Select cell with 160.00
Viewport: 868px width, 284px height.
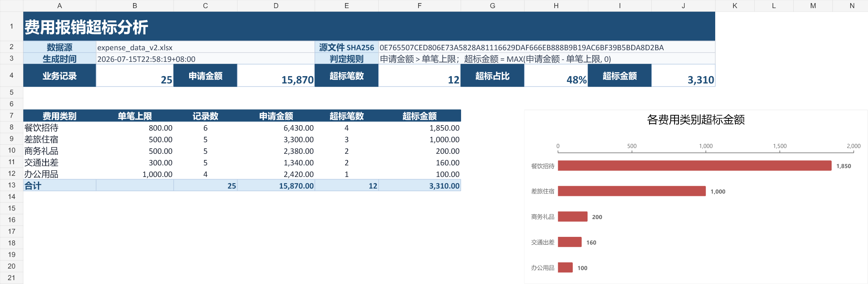[420, 162]
